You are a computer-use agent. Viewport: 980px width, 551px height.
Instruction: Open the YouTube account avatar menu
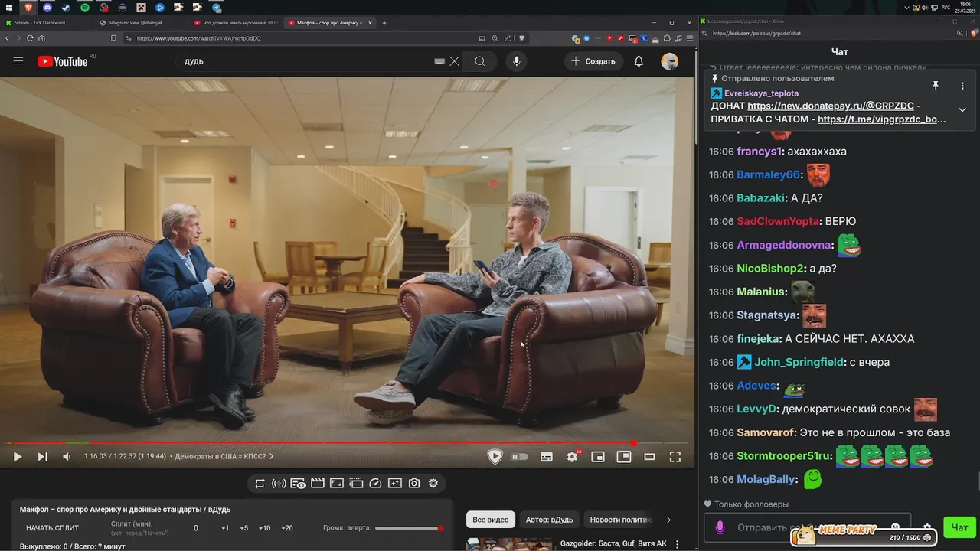click(x=670, y=61)
